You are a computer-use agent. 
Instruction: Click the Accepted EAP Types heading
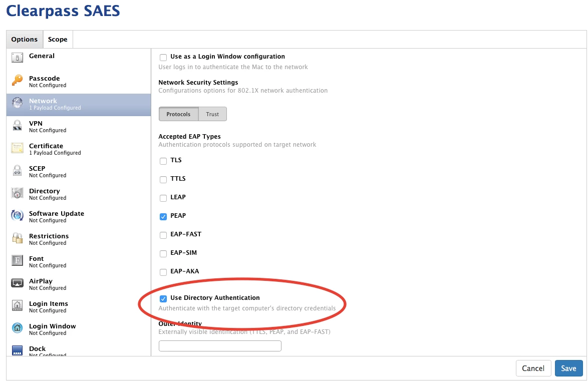click(189, 137)
